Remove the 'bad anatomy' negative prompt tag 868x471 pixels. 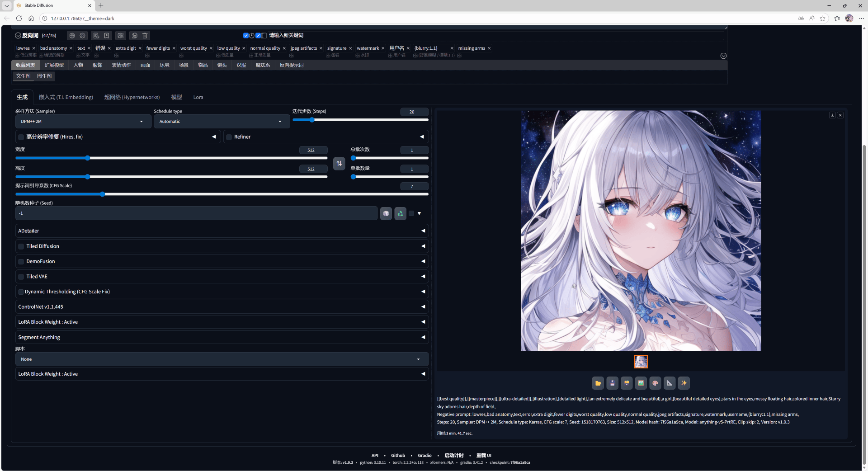[71, 48]
